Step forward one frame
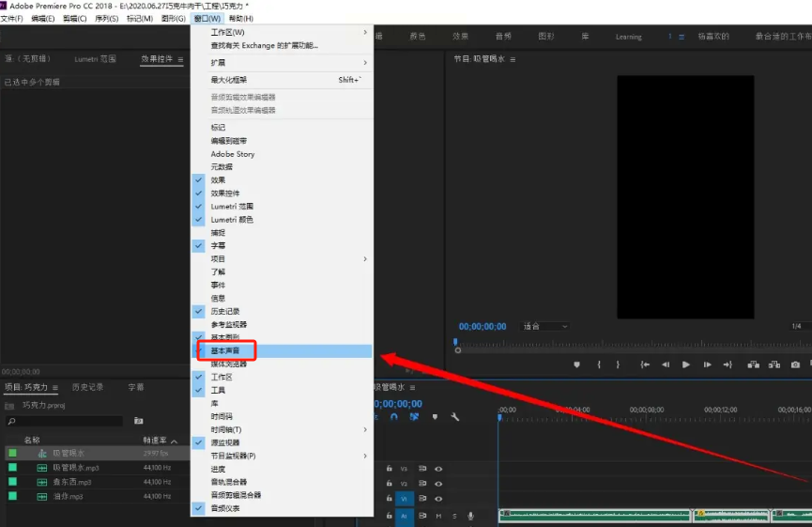Image resolution: width=812 pixels, height=527 pixels. tap(707, 364)
